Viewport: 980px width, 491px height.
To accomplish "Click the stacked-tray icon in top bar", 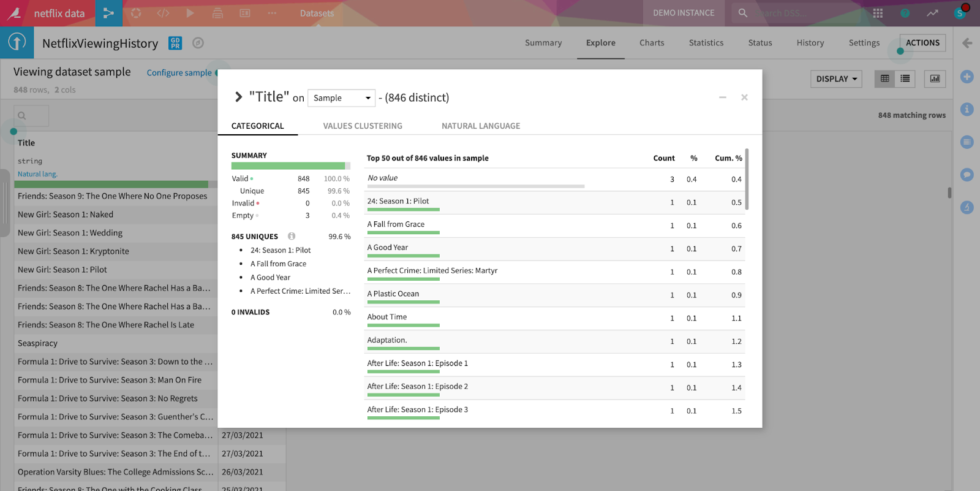I will click(x=217, y=13).
